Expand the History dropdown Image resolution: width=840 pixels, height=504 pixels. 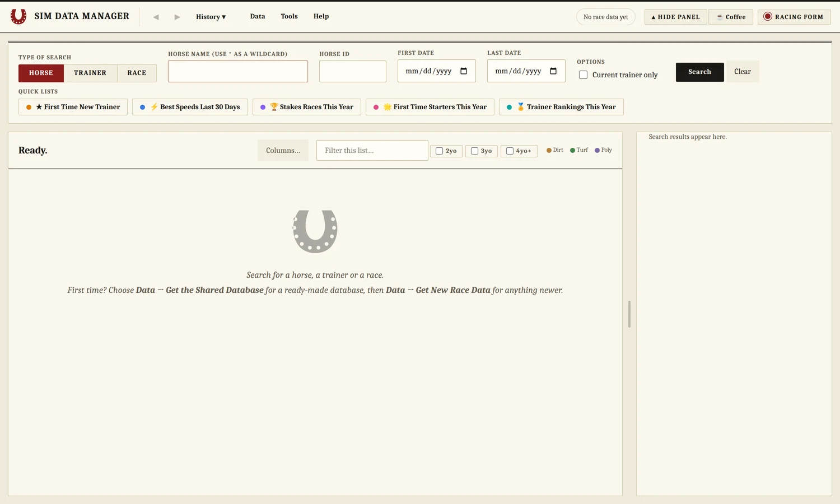tap(211, 17)
